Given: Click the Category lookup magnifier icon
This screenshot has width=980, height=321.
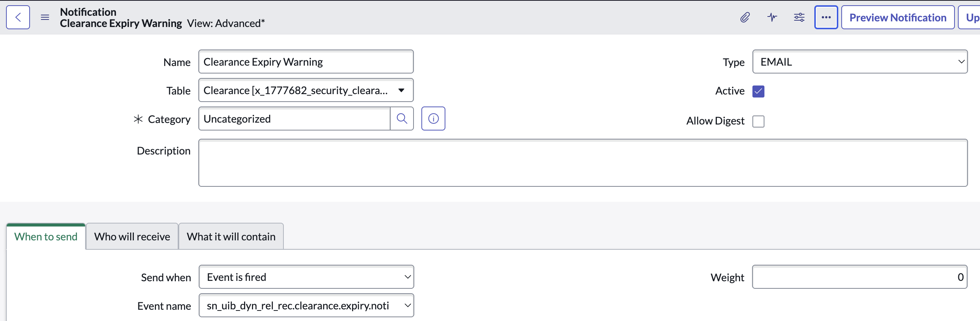Looking at the screenshot, I should [x=402, y=118].
